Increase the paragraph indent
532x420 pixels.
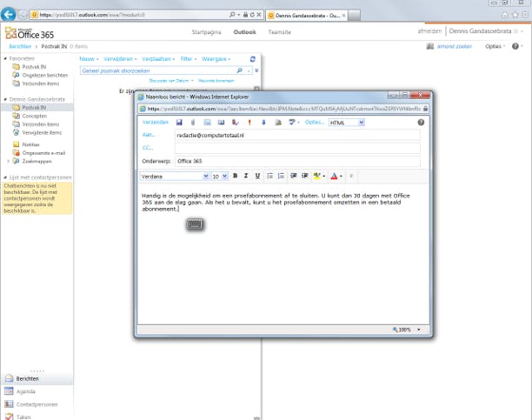[x=305, y=176]
